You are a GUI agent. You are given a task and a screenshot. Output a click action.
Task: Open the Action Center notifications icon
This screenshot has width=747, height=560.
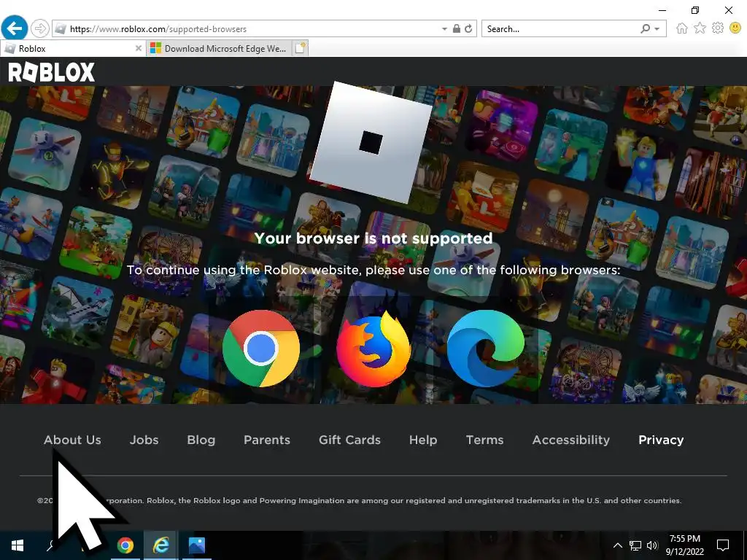[x=723, y=545]
